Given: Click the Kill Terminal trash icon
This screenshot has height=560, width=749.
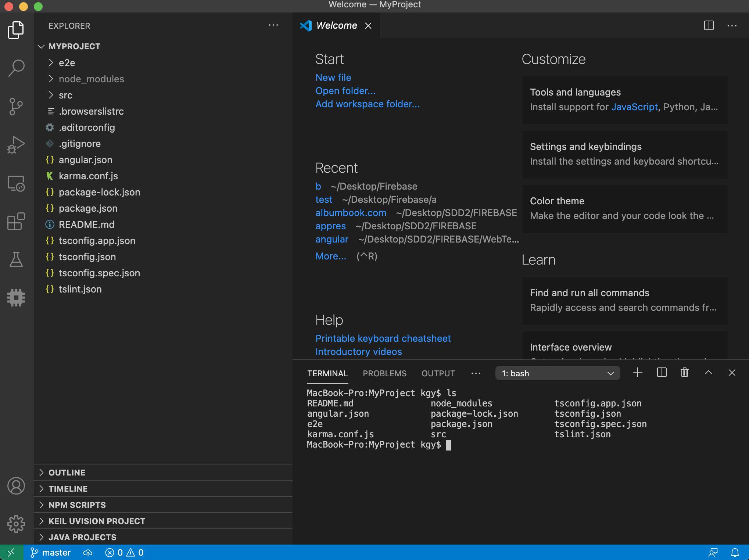Looking at the screenshot, I should pos(684,373).
